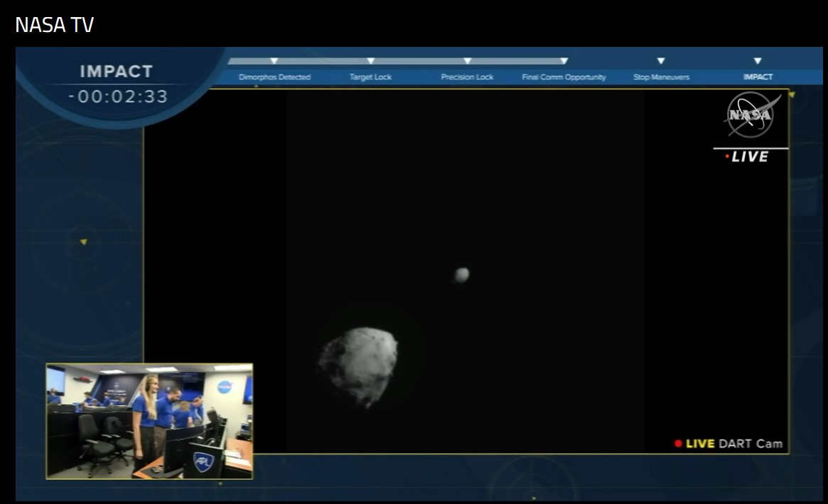Click the small asteroid Dimorphos

[461, 274]
